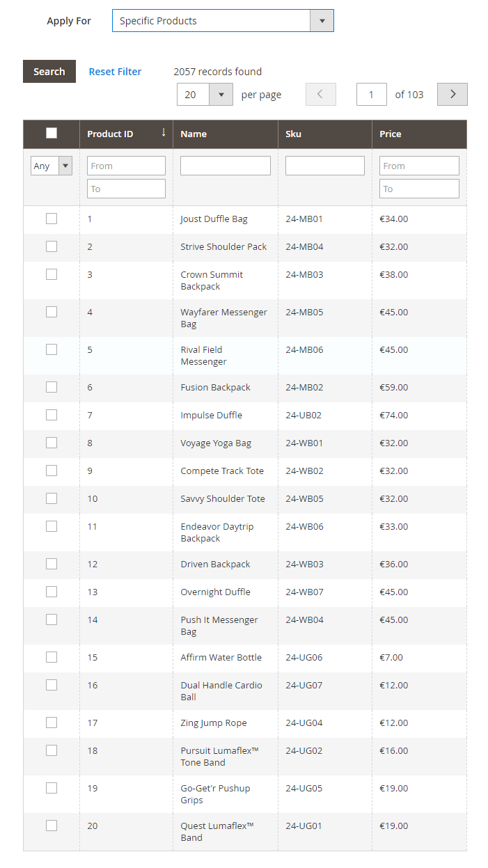488x868 pixels.
Task: Sort by the Name column header
Action: 194,134
